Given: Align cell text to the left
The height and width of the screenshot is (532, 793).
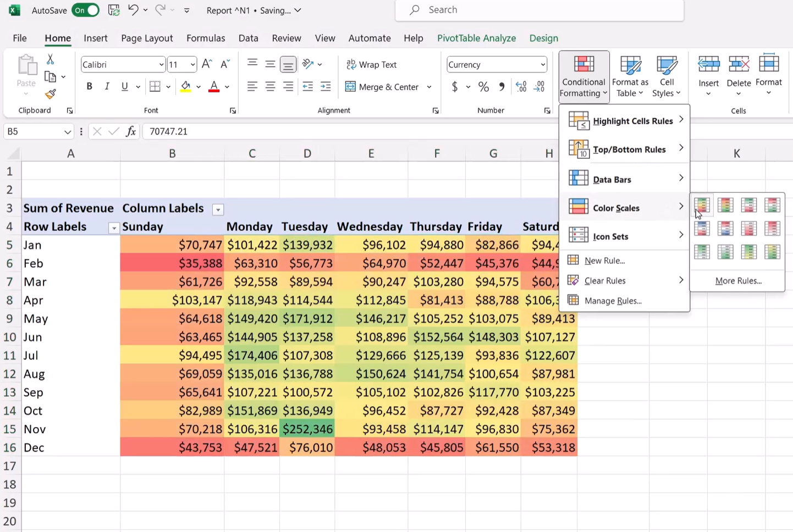Looking at the screenshot, I should point(252,86).
